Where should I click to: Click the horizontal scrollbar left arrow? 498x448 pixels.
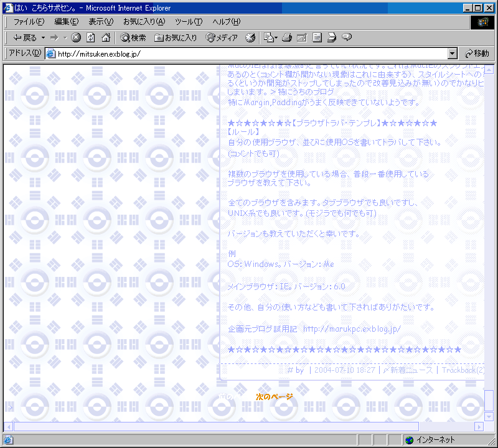9,427
